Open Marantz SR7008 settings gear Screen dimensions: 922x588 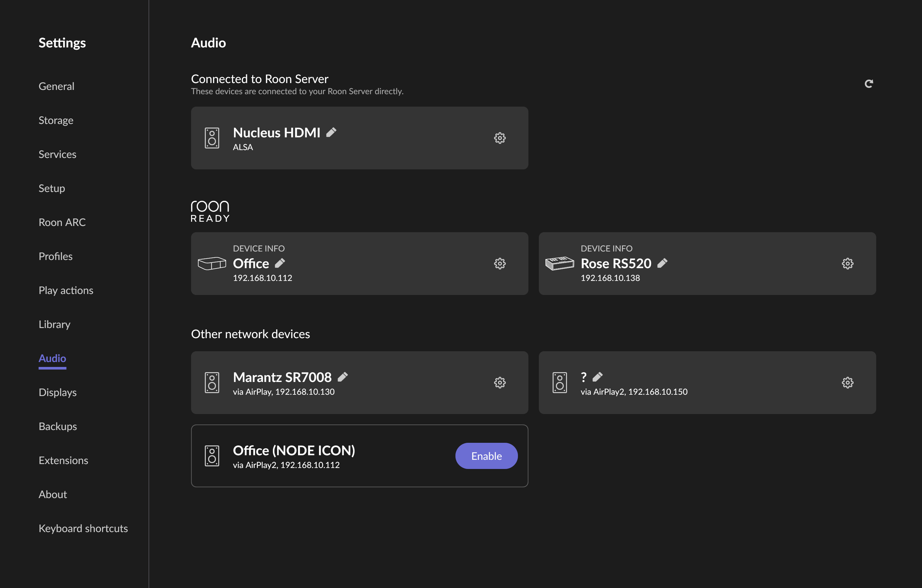[500, 382]
